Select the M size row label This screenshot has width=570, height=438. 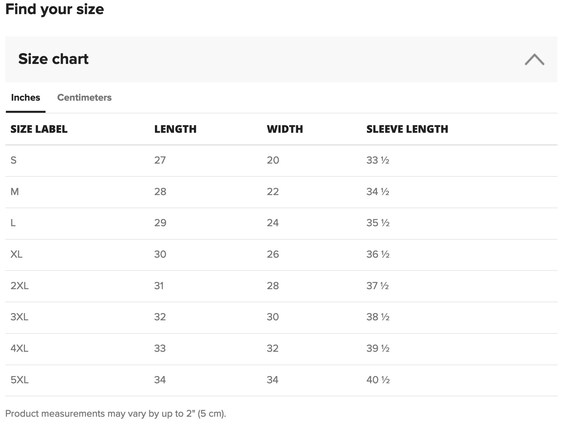[x=15, y=192]
